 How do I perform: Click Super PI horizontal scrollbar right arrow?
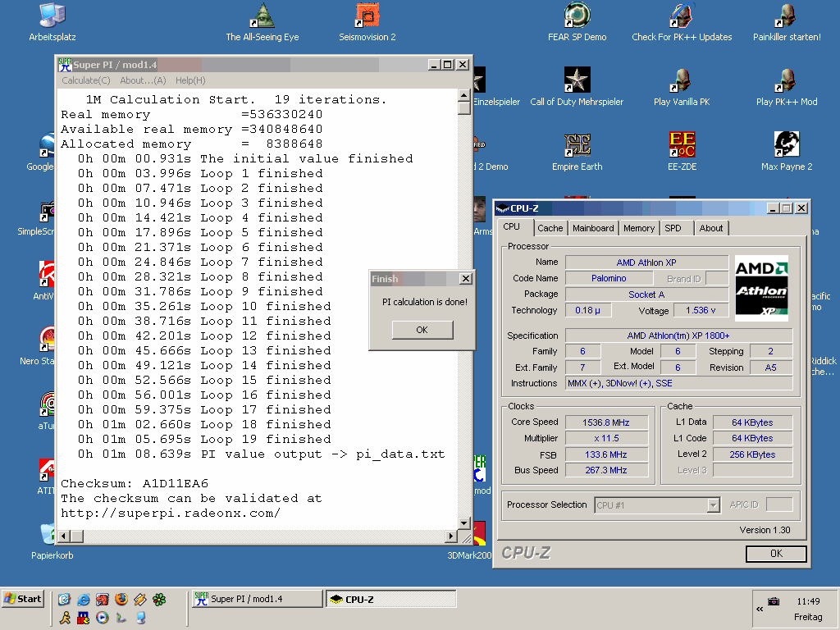click(x=450, y=536)
